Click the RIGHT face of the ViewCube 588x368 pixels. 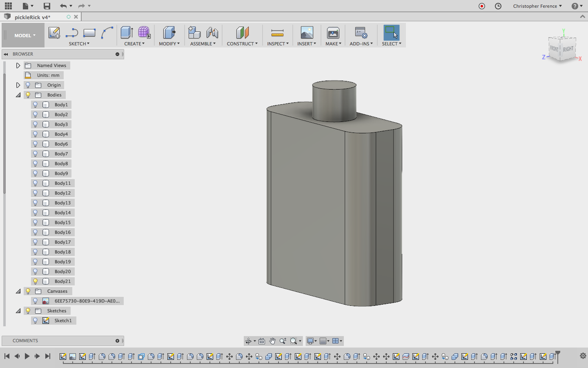point(568,49)
